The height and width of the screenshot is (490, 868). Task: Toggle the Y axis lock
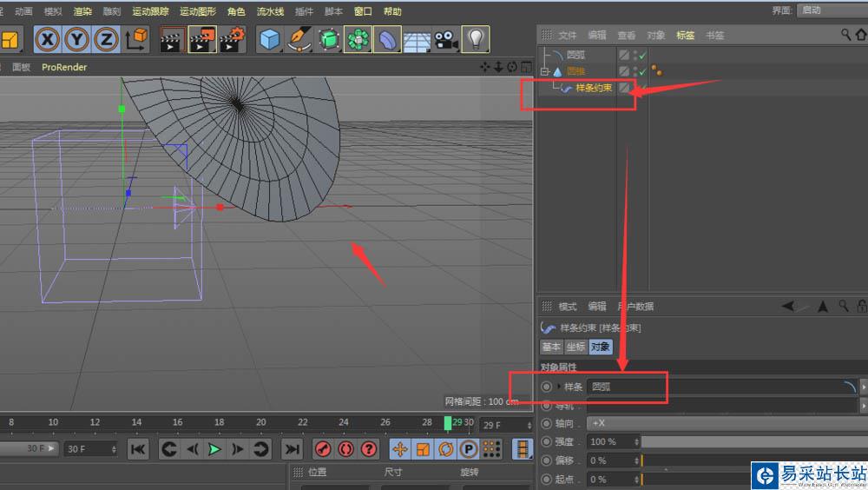[x=77, y=39]
